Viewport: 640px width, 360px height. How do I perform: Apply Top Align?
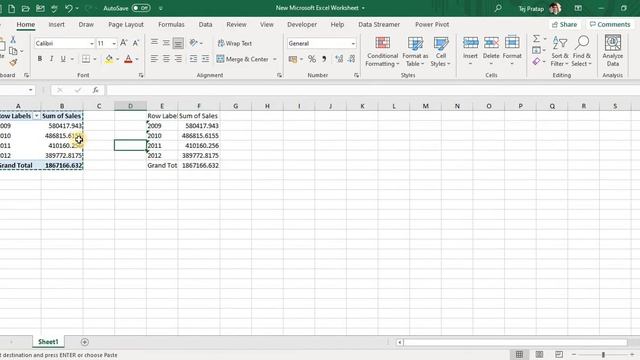point(154,42)
